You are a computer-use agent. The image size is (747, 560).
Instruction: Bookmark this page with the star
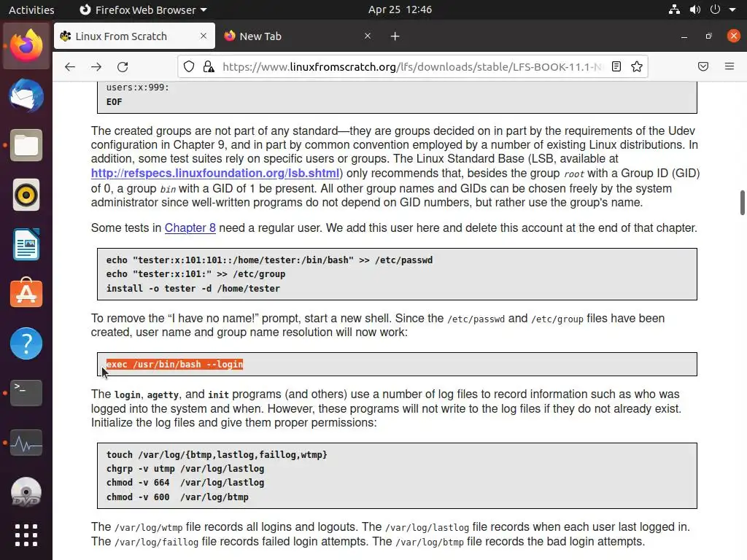pyautogui.click(x=637, y=66)
